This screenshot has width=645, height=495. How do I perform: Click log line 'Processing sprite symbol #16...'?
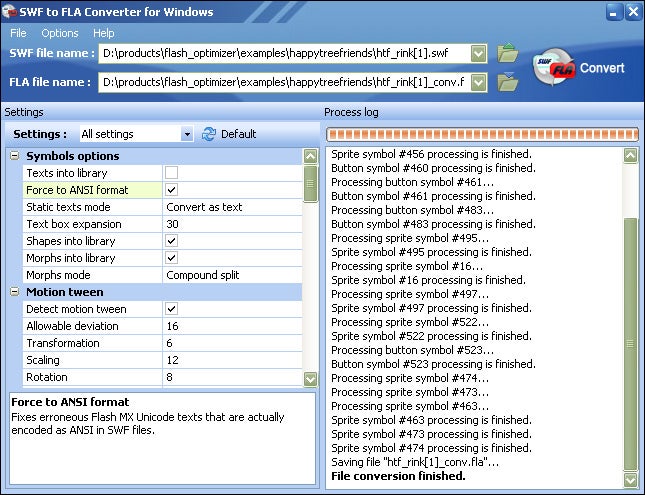(x=407, y=266)
